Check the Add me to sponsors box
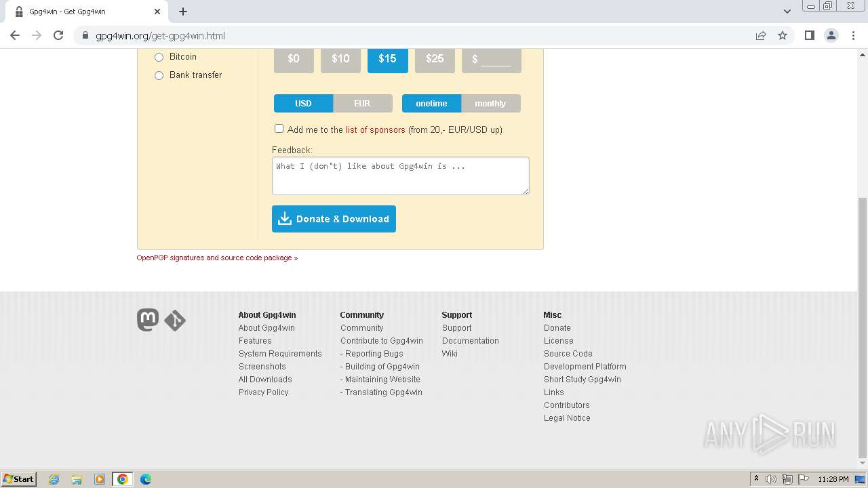 279,129
